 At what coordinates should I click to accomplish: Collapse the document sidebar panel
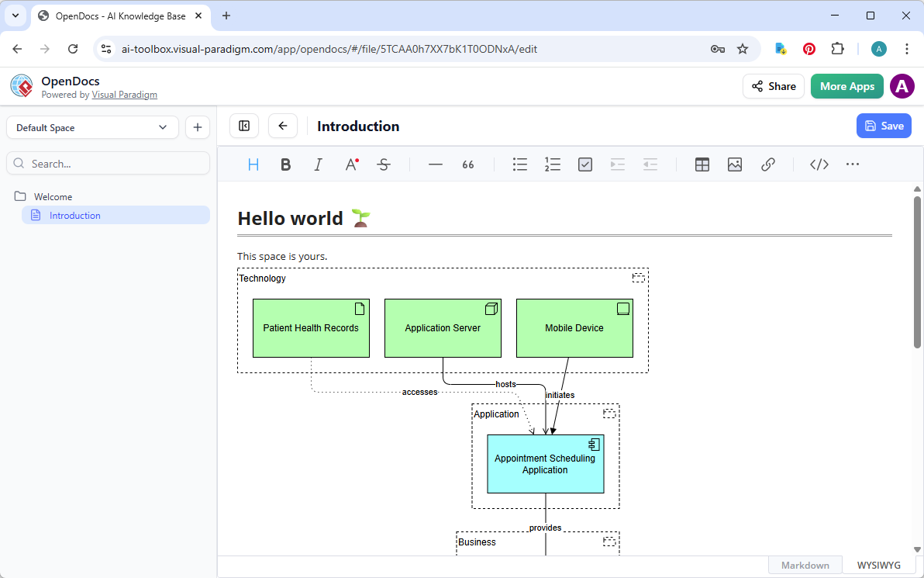pyautogui.click(x=243, y=125)
